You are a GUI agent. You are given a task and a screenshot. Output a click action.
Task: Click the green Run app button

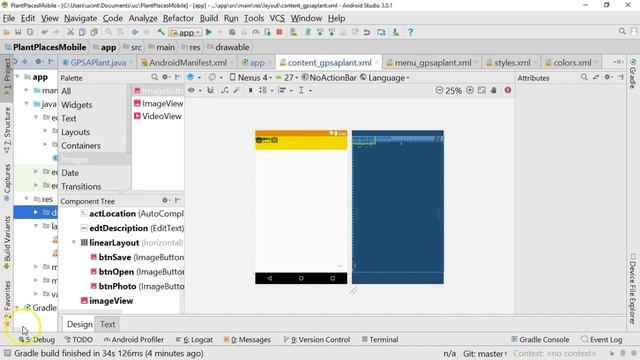click(x=209, y=32)
